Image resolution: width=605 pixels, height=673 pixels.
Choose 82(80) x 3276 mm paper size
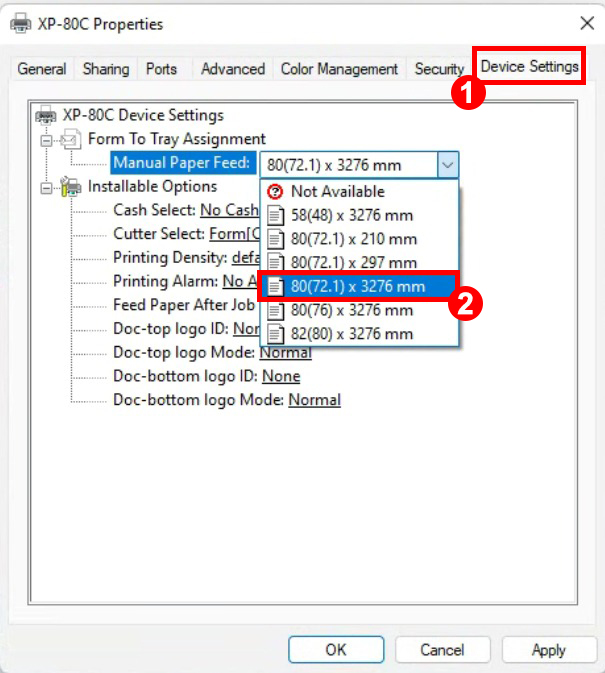pyautogui.click(x=359, y=333)
